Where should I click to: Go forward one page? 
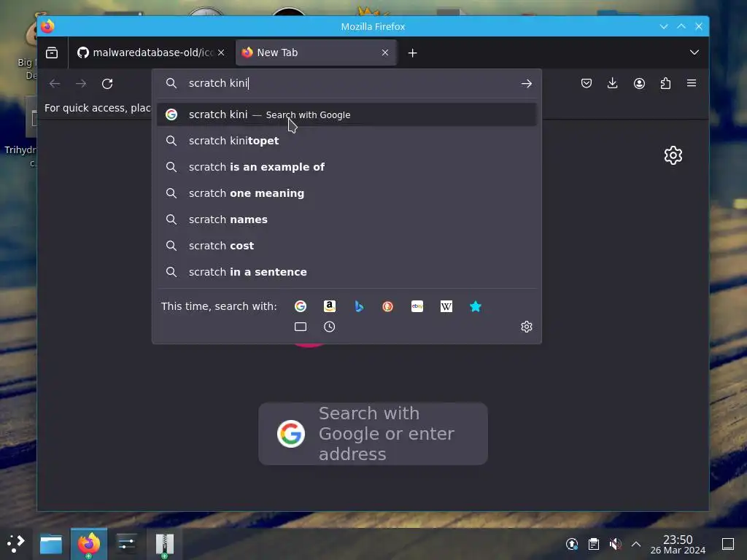81,83
